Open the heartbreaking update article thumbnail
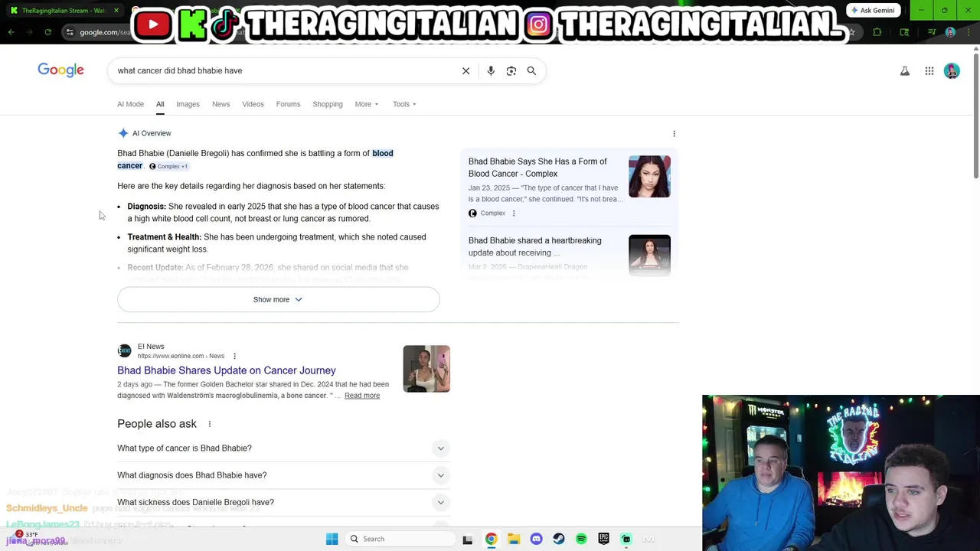 point(649,256)
